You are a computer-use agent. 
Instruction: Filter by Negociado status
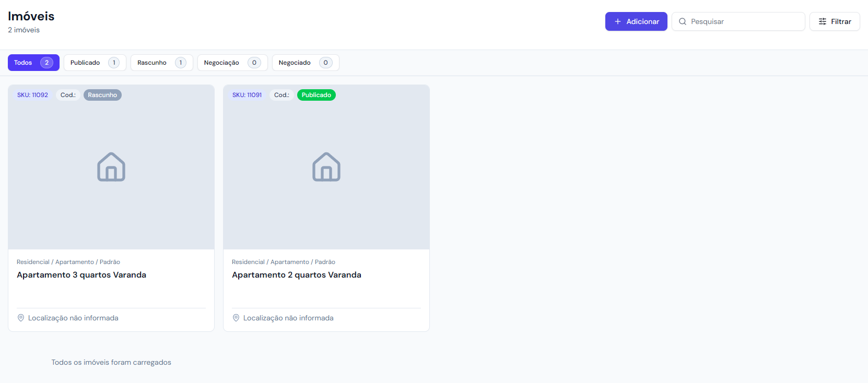coord(305,63)
